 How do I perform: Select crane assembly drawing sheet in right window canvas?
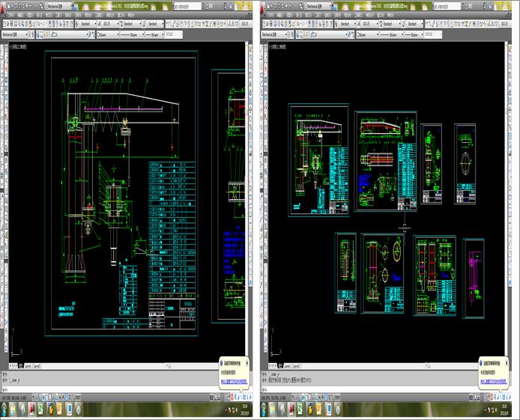coord(318,160)
